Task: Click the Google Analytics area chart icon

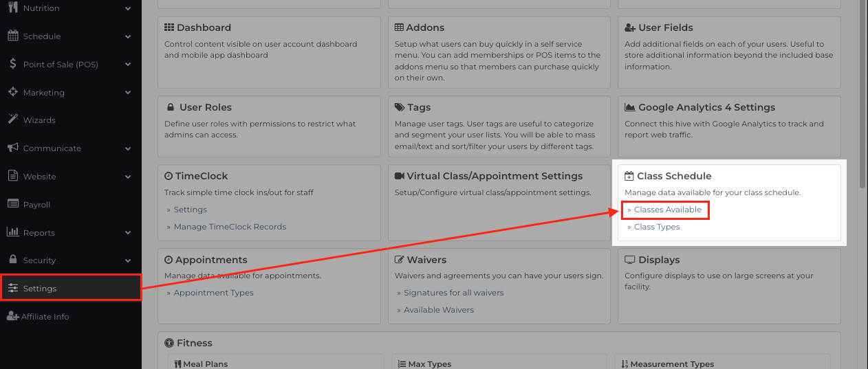Action: [x=629, y=107]
